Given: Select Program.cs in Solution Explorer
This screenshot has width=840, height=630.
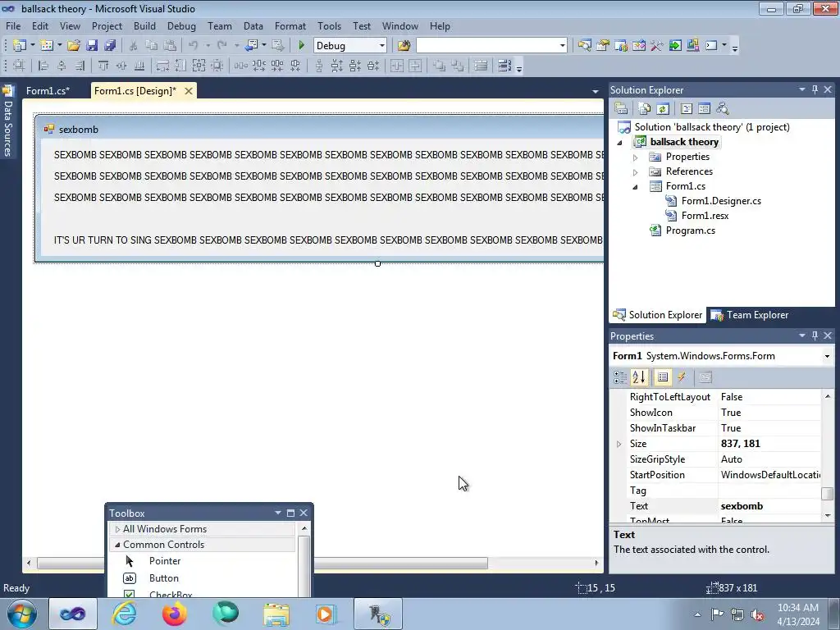Looking at the screenshot, I should tap(690, 231).
